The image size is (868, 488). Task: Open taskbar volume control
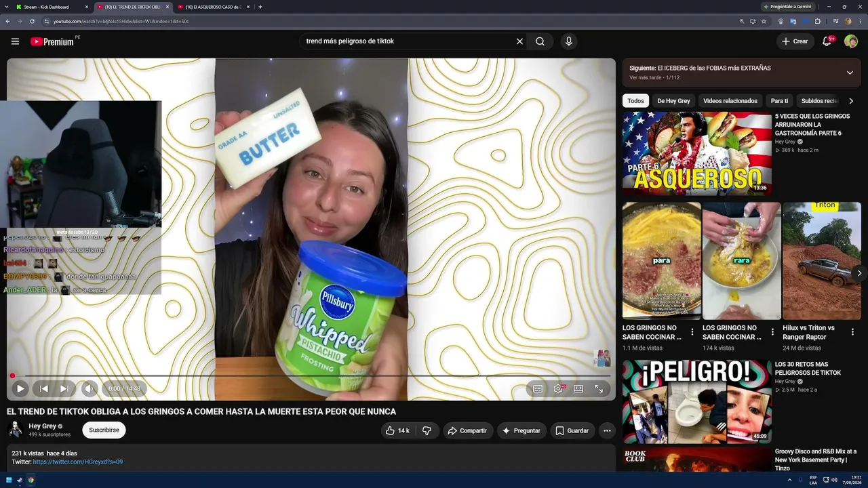[x=834, y=480]
